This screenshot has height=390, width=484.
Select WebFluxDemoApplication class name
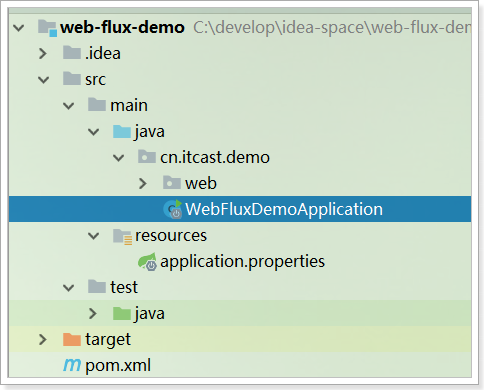pyautogui.click(x=284, y=210)
